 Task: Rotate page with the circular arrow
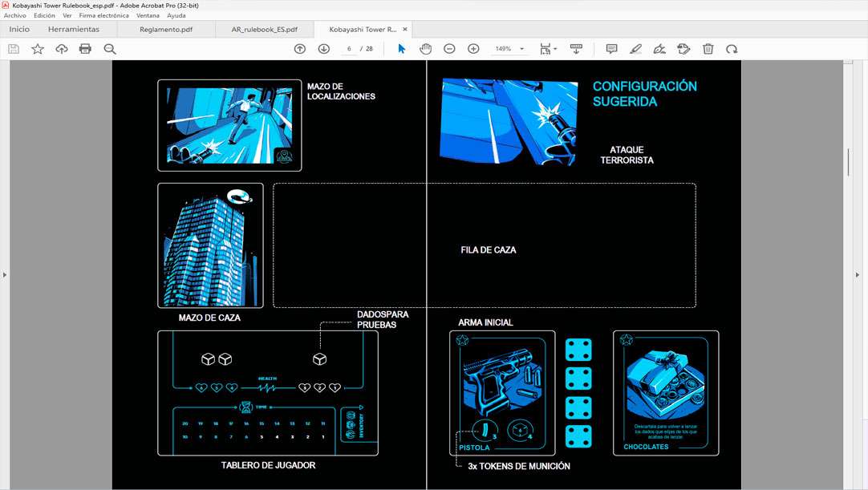[x=732, y=49]
